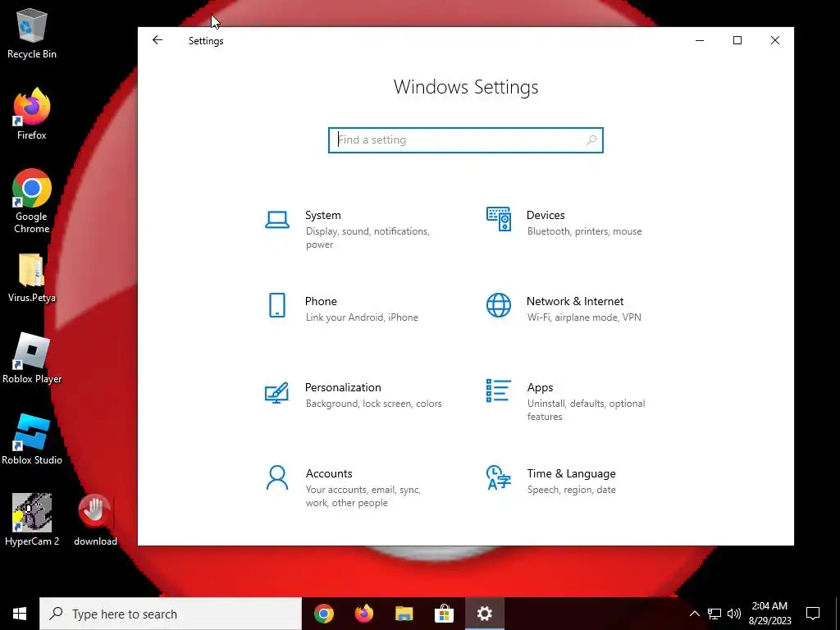Screen dimensions: 840x630
Task: Click the Type here to search box
Action: coord(171,614)
